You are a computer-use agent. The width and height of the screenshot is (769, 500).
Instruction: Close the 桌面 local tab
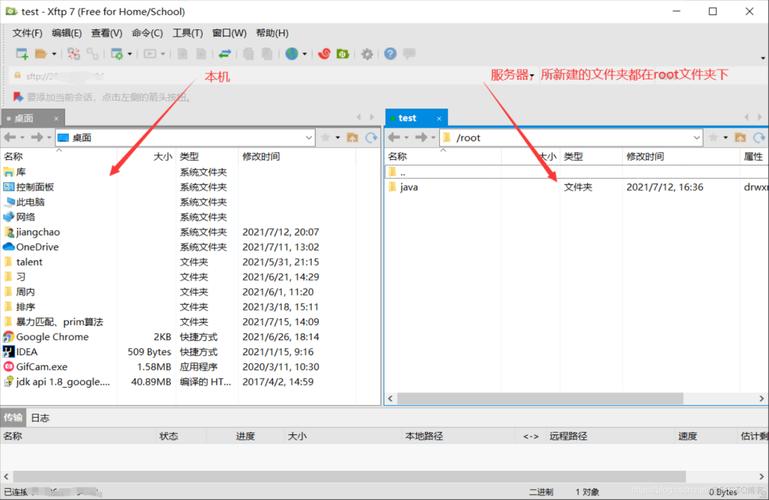(x=56, y=119)
